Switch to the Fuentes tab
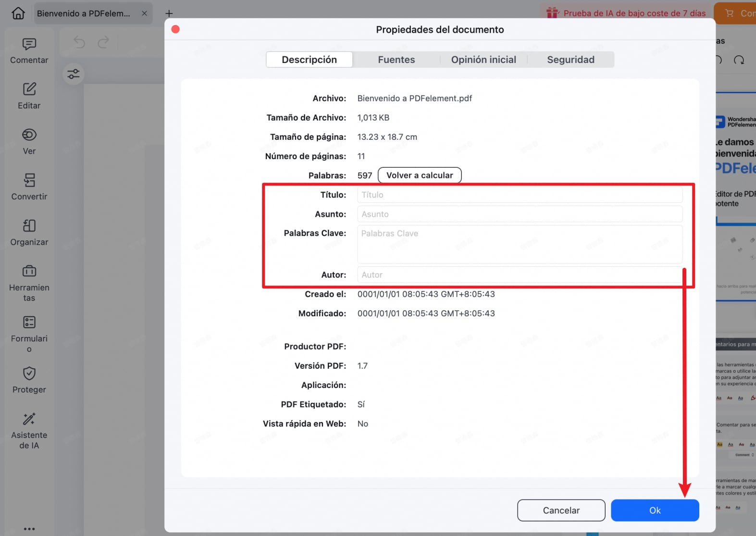 tap(397, 60)
